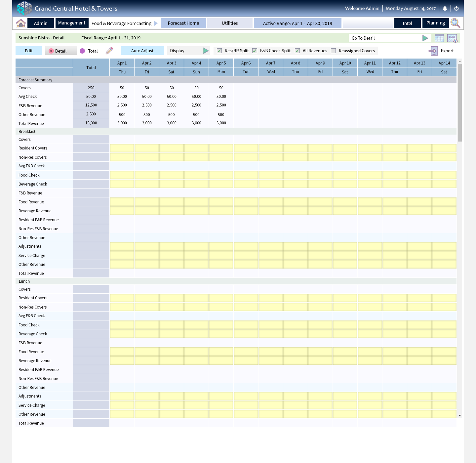Click the Export arrow icon
The height and width of the screenshot is (463, 476).
click(x=433, y=51)
